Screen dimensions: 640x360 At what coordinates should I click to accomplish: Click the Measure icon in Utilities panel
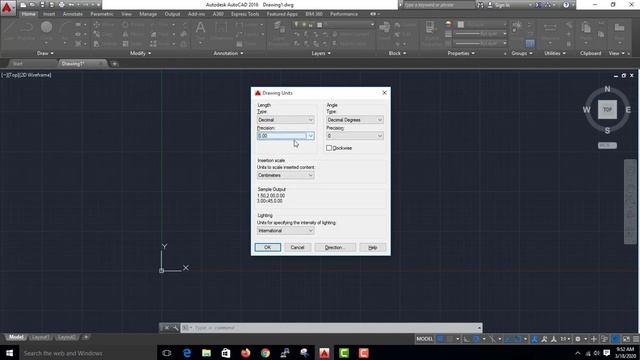(550, 27)
